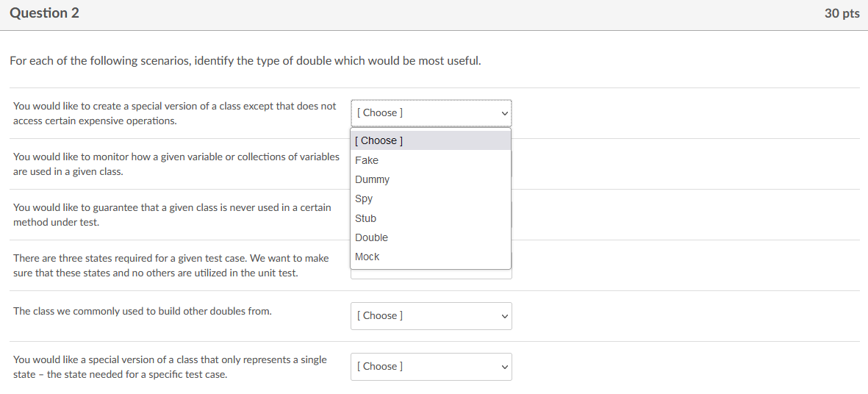Expand dropdown for the single state scenario
The height and width of the screenshot is (394, 868).
pos(431,367)
